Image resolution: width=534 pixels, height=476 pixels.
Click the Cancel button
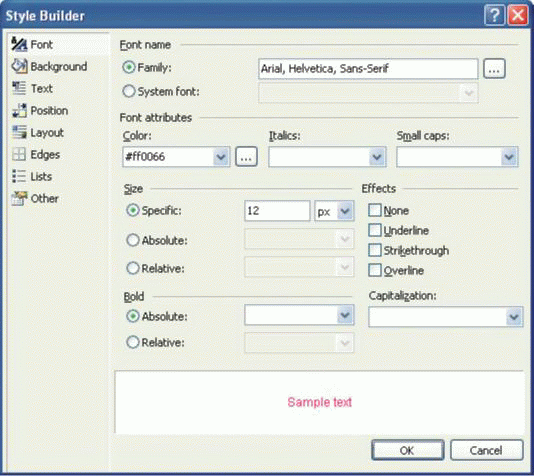click(486, 450)
